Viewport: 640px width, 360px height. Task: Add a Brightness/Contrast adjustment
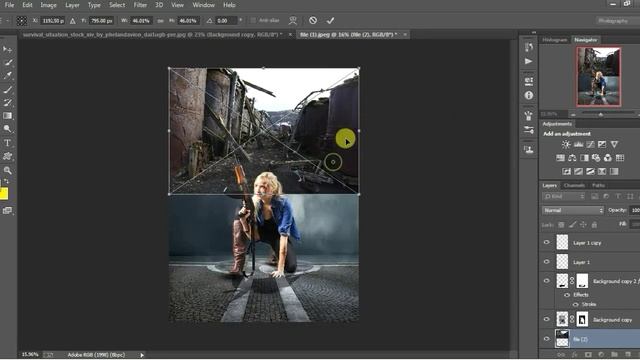[x=566, y=144]
